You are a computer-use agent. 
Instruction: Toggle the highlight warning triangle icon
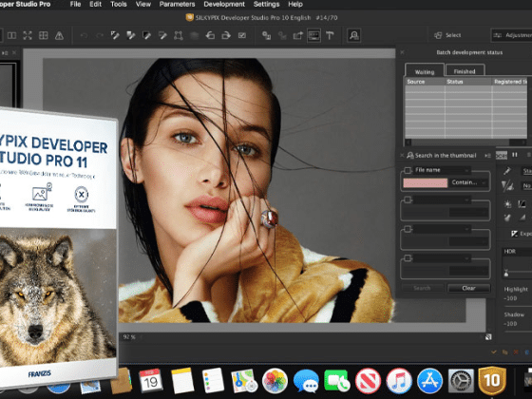point(59,35)
